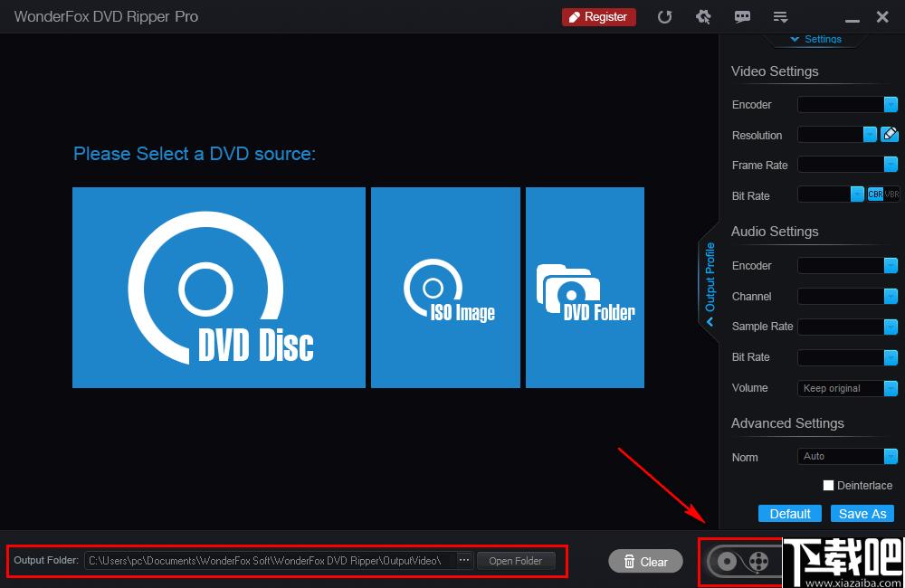Image resolution: width=905 pixels, height=588 pixels.
Task: Click the red Register button
Action: 599,16
